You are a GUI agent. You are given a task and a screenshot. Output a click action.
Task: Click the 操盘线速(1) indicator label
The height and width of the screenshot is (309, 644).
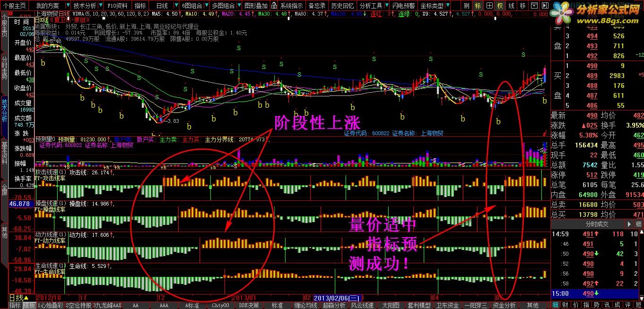point(51,204)
